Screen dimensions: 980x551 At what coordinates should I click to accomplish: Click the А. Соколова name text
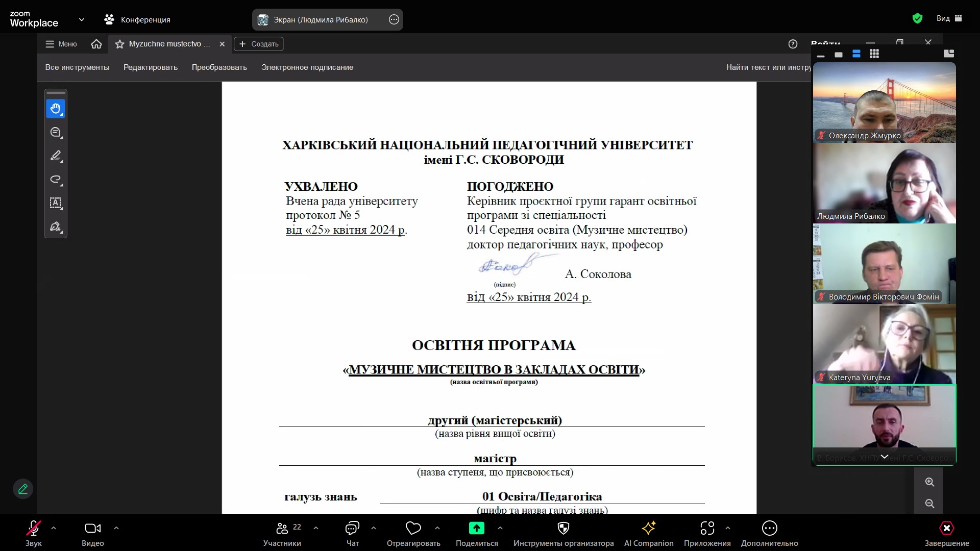tap(598, 274)
